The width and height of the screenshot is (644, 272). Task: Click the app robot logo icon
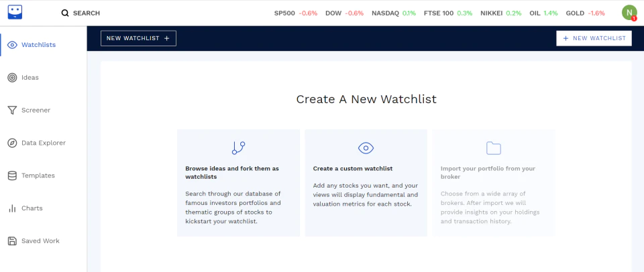click(x=15, y=12)
